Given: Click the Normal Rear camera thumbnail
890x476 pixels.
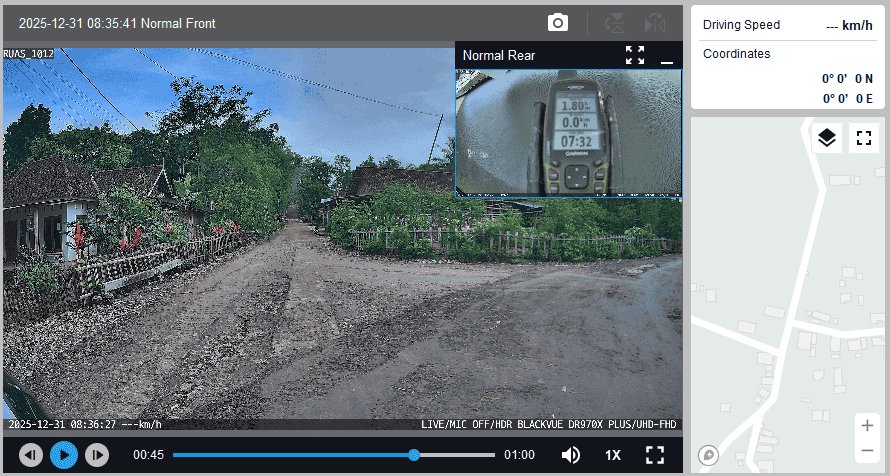Looking at the screenshot, I should 568,132.
